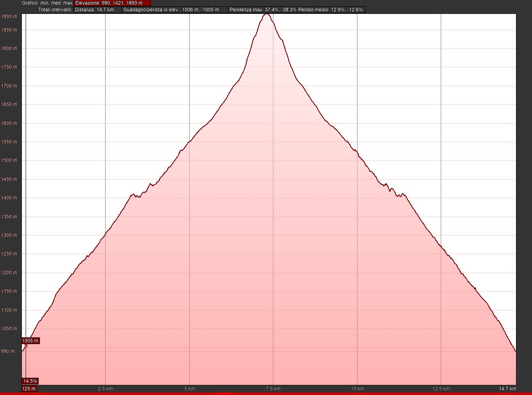Select the Guadagno/perdita in elev. statistic
This screenshot has width=532, height=395.
pos(175,10)
